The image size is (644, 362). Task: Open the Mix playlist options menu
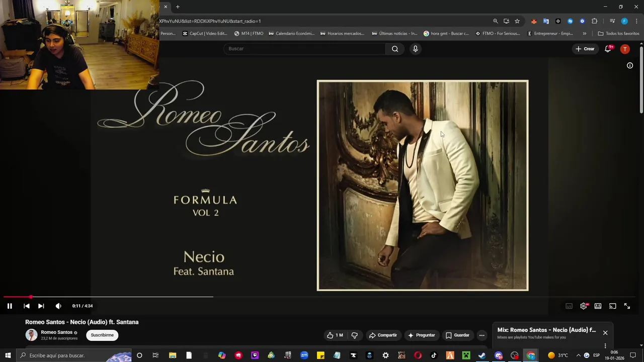coord(605,346)
